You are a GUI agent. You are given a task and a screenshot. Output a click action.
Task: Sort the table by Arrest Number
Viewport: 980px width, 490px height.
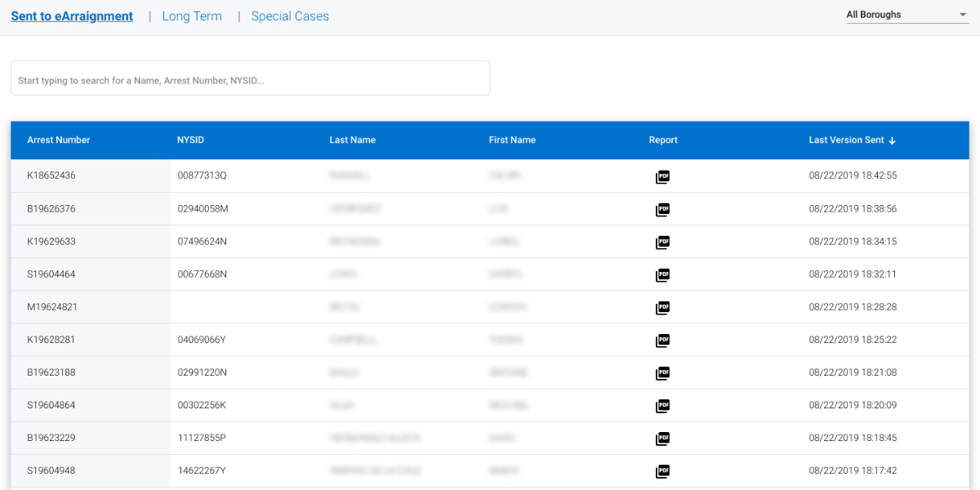point(58,140)
